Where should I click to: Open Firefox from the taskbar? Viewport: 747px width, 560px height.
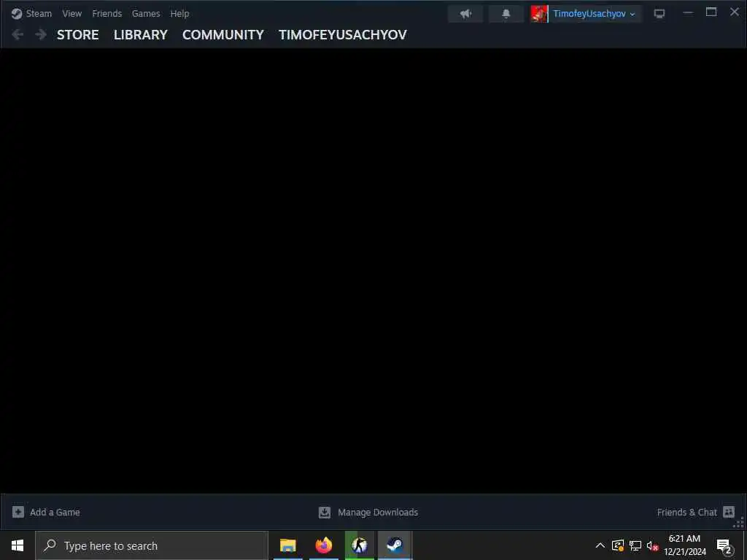[x=324, y=545]
